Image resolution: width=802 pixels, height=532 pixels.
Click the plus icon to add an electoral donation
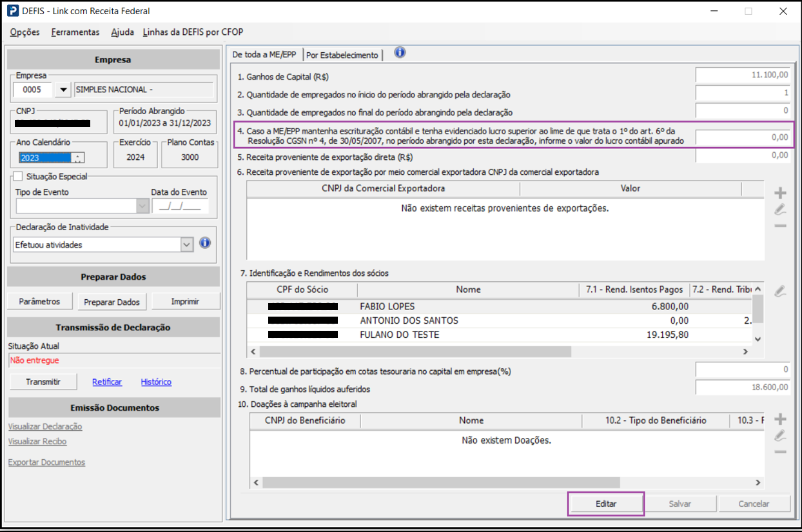(x=780, y=419)
